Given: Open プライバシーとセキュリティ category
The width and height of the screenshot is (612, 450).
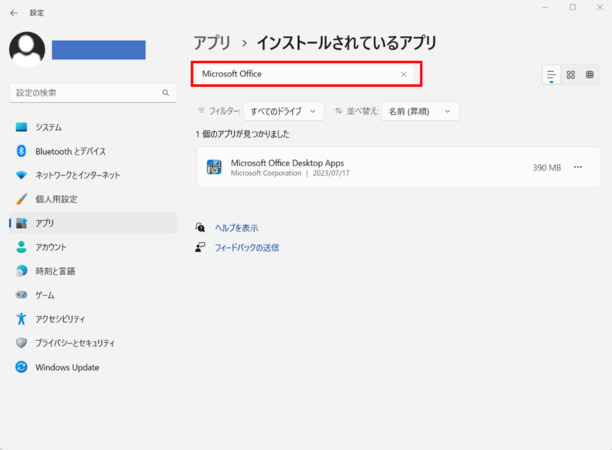Looking at the screenshot, I should coord(93,343).
